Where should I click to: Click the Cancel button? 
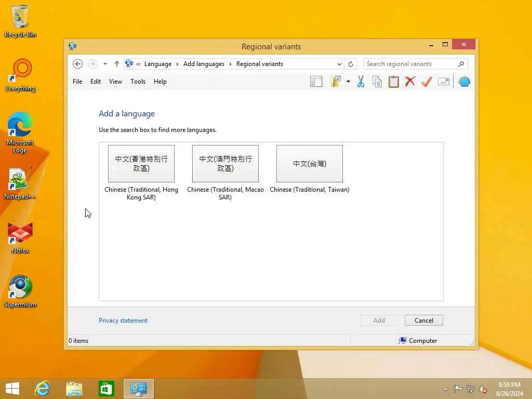pyautogui.click(x=424, y=320)
